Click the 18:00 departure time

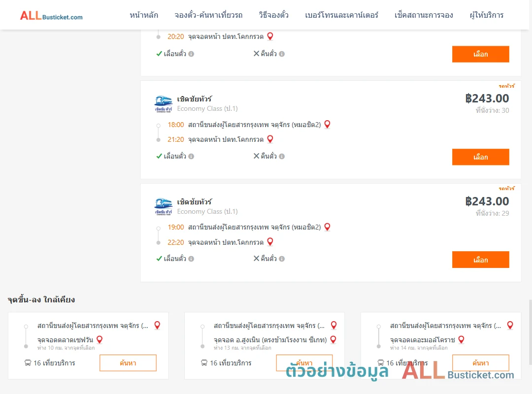point(176,125)
